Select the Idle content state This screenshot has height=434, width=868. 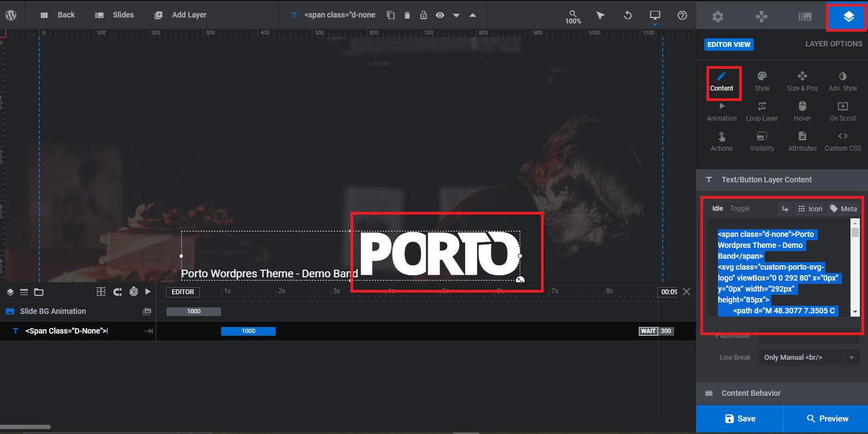click(717, 209)
